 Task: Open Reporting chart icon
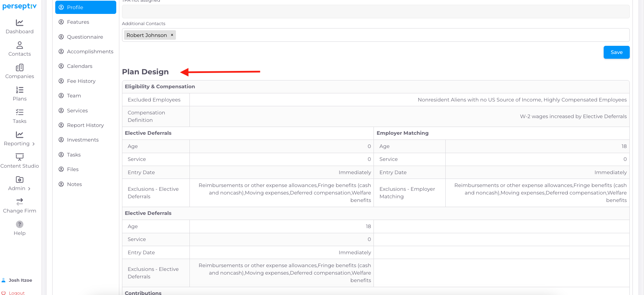click(x=20, y=135)
